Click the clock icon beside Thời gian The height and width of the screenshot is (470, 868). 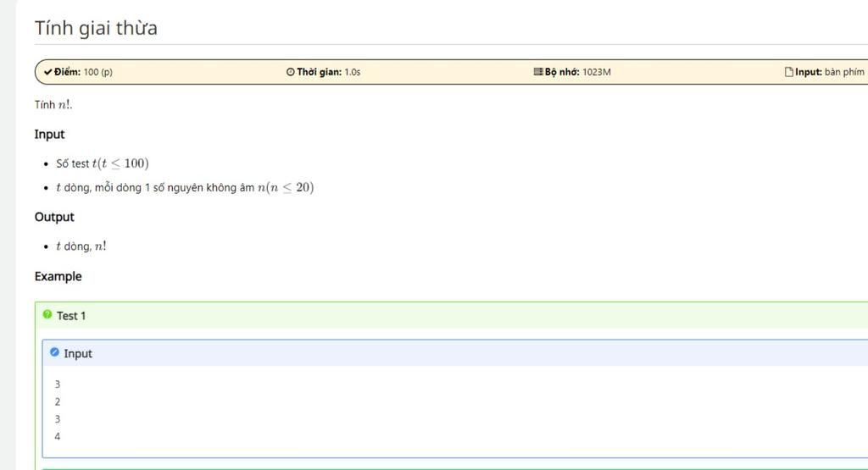click(291, 72)
